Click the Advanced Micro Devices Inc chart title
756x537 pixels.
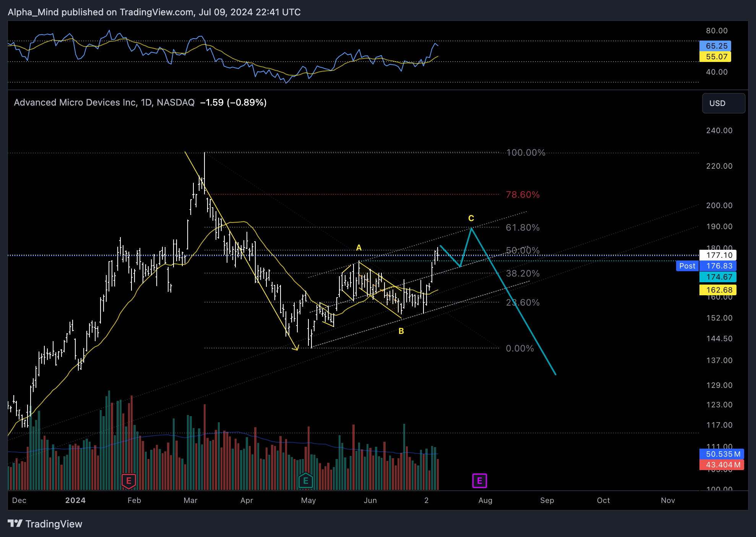tap(104, 103)
